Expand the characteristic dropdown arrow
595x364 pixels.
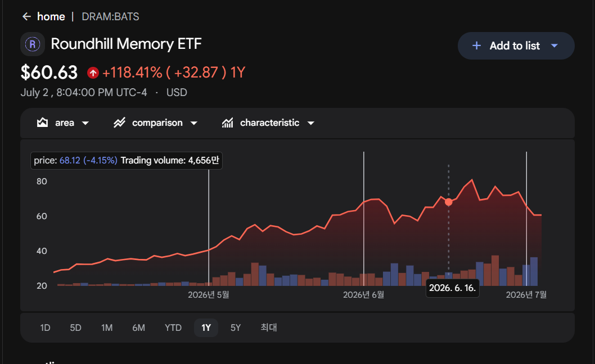tap(311, 123)
